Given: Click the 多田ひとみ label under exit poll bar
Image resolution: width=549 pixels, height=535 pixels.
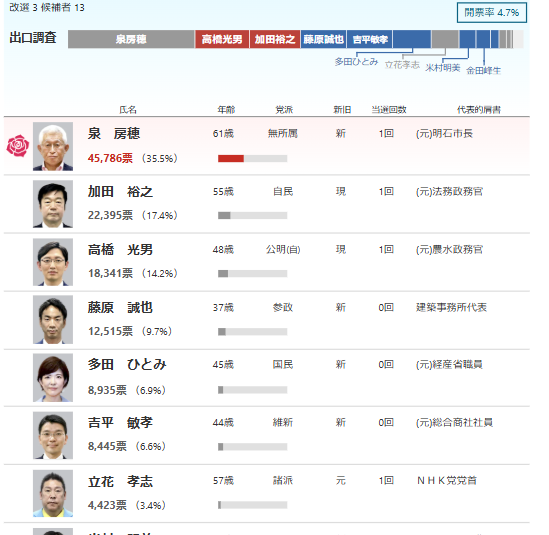Looking at the screenshot, I should (x=356, y=62).
